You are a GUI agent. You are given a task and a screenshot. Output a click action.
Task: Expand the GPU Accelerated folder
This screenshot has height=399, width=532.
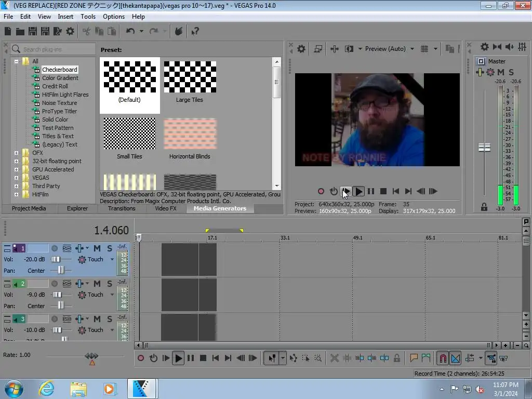tap(16, 169)
